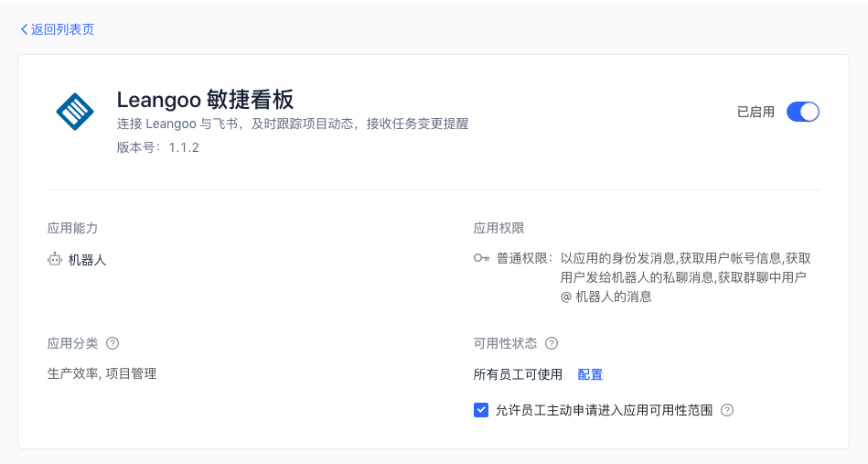The height and width of the screenshot is (464, 868).
Task: Click help icon after 允许员工主动申请 option
Action: (x=727, y=410)
